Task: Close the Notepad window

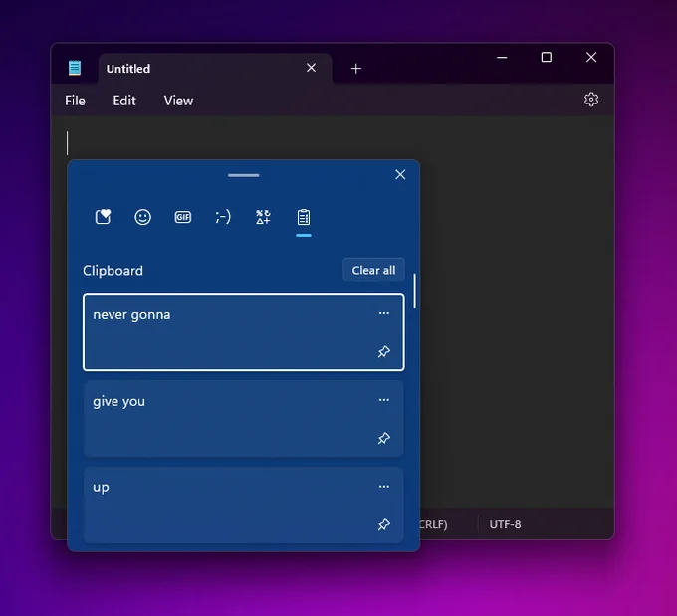Action: tap(591, 57)
